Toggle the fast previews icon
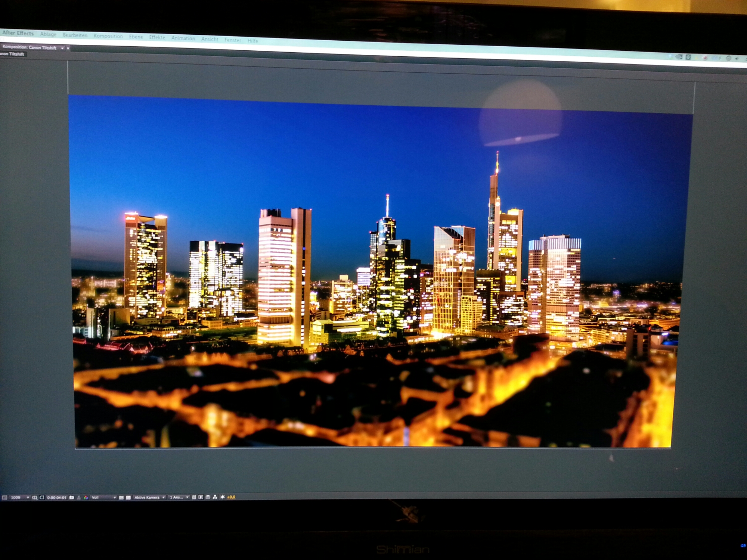Viewport: 747px width, 560px height. click(x=201, y=497)
